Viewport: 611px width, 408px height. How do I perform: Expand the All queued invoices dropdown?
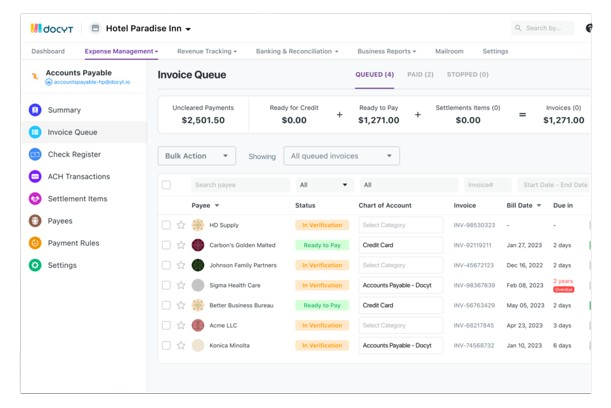[341, 156]
